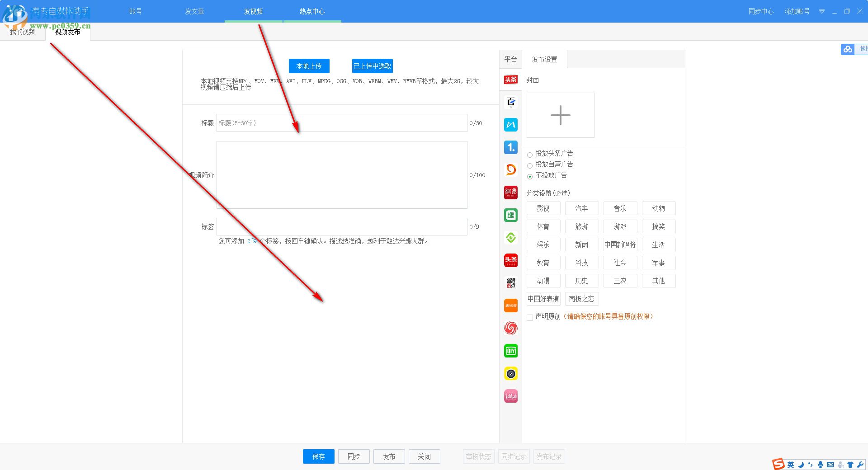Enable the 投放头条广告 option
The width and height of the screenshot is (868, 470).
(x=530, y=155)
